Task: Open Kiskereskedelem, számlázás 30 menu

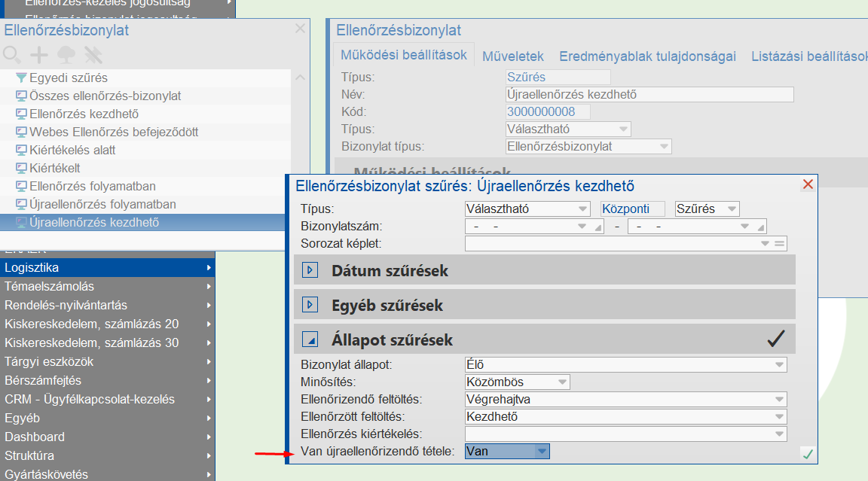Action: coord(108,342)
